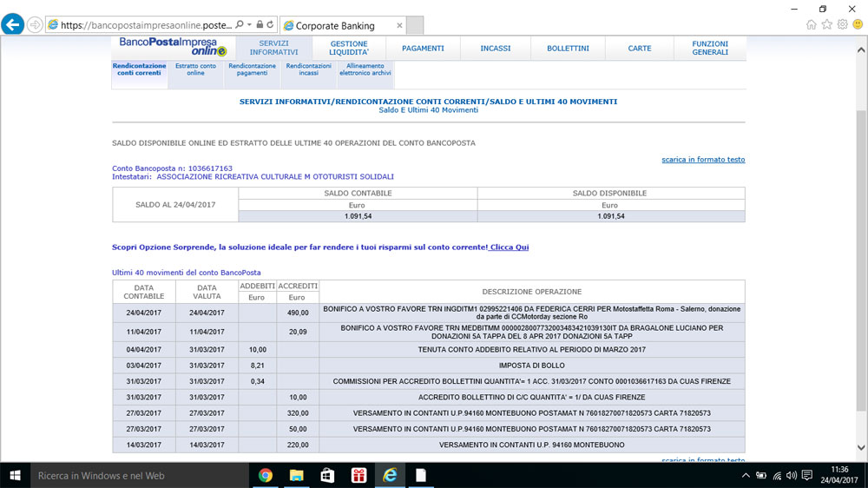Open the INCASSI menu
868x488 pixels.
click(496, 48)
